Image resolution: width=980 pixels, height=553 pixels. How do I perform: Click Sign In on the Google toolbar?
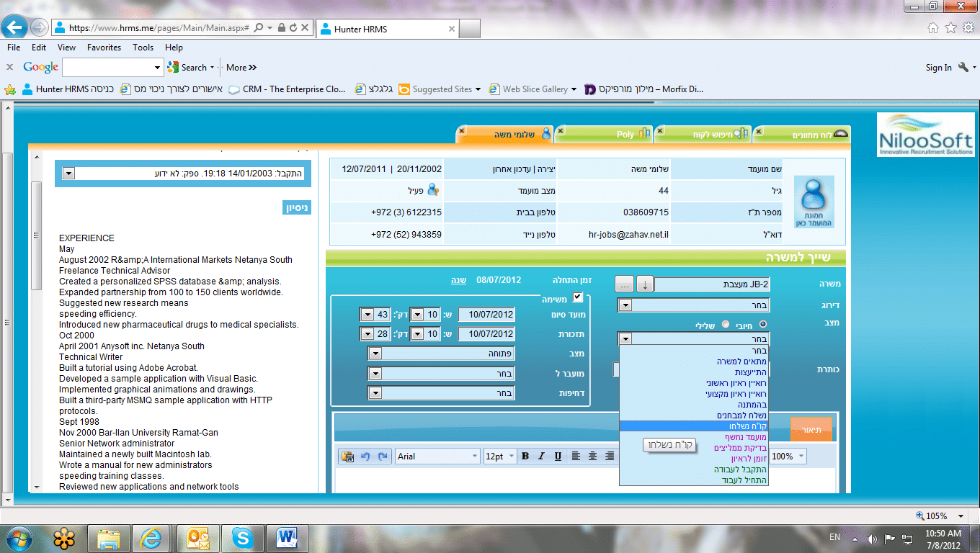pos(938,67)
